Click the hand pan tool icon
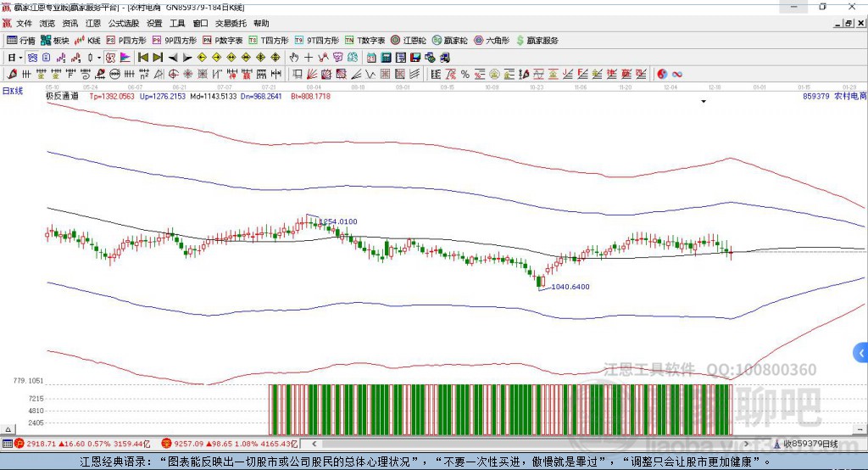Screen dimensions: 868x470 (x=294, y=58)
